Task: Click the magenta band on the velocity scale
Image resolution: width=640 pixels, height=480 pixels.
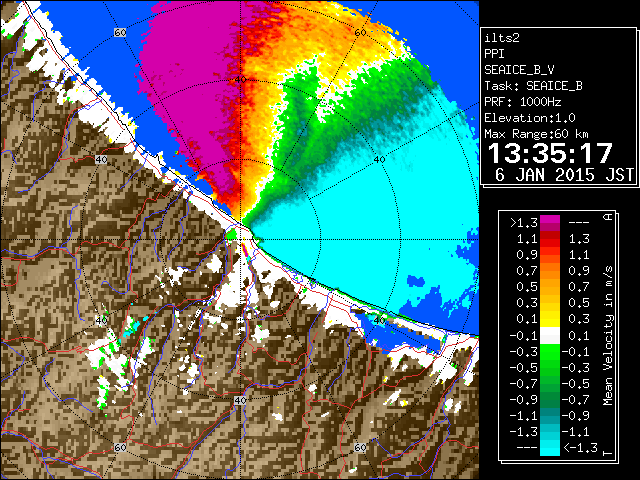Action: click(550, 223)
